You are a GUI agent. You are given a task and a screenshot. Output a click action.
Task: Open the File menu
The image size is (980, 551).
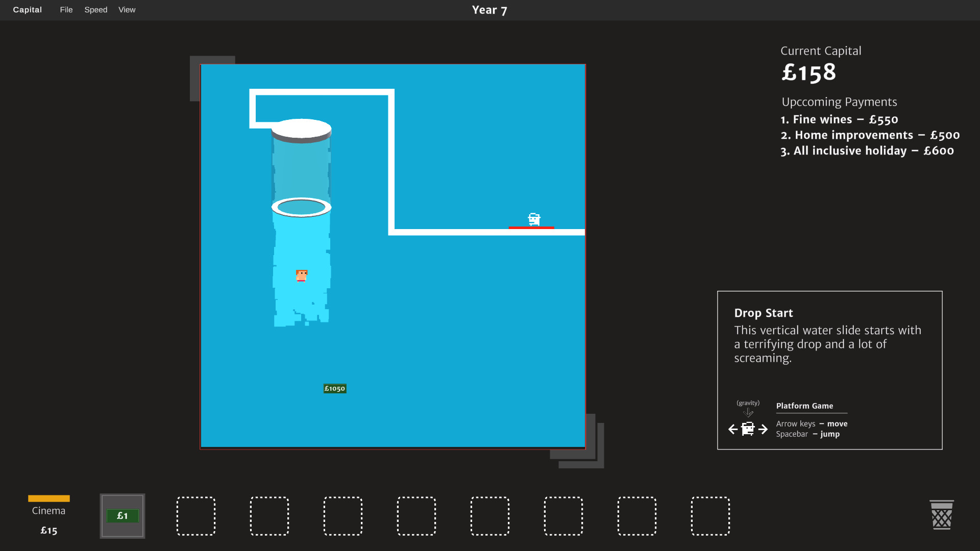point(66,10)
